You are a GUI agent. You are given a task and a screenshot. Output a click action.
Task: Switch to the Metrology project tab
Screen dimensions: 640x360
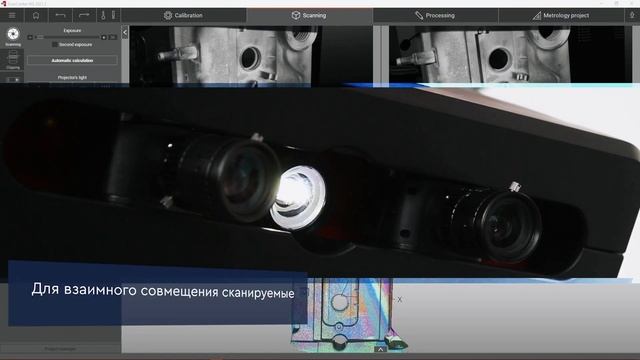point(561,16)
